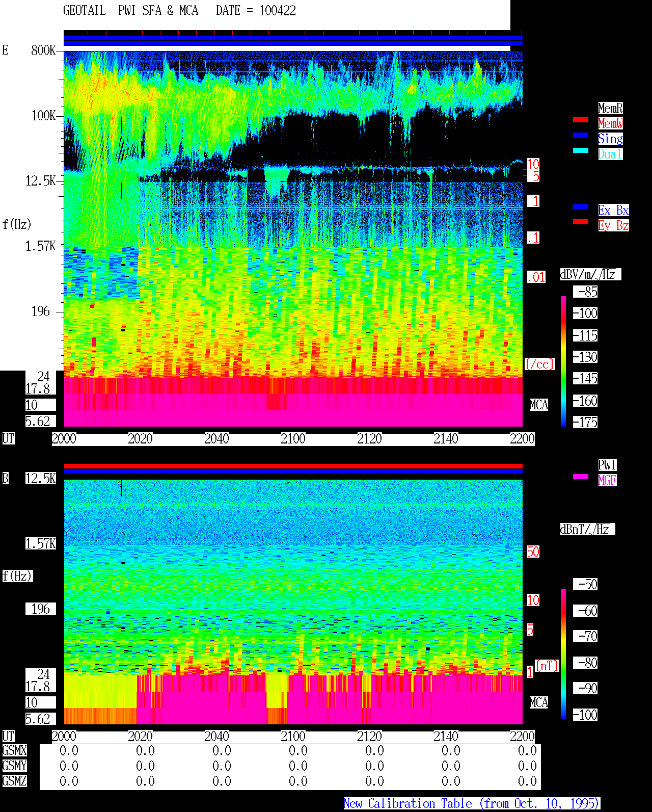The height and width of the screenshot is (812, 652).
Task: Click the -175 color scale value
Action: click(585, 423)
